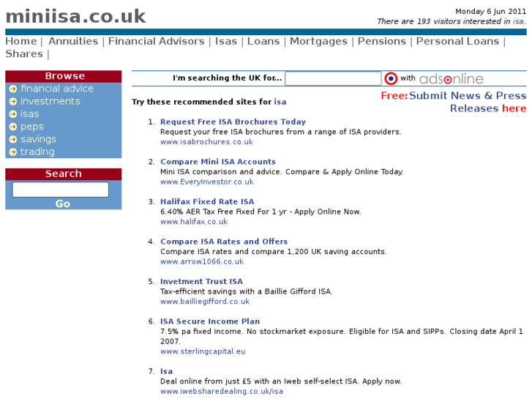
Task: Click the Browse panel header
Action: coord(64,76)
